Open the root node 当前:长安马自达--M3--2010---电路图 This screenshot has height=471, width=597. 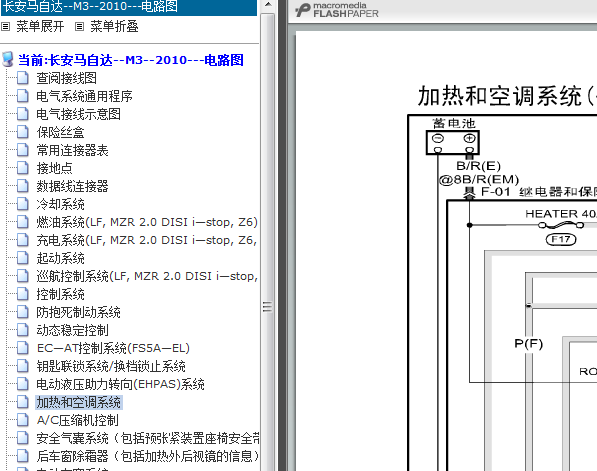[x=131, y=60]
